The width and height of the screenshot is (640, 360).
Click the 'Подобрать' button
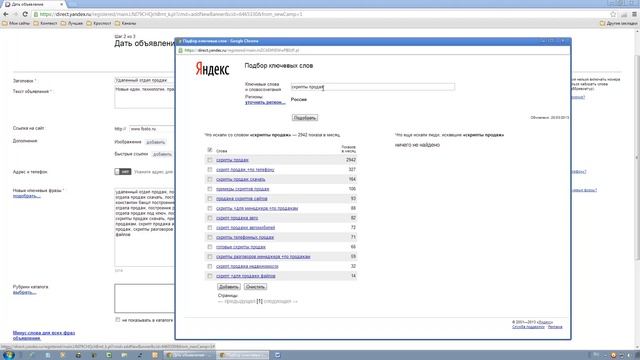click(305, 118)
